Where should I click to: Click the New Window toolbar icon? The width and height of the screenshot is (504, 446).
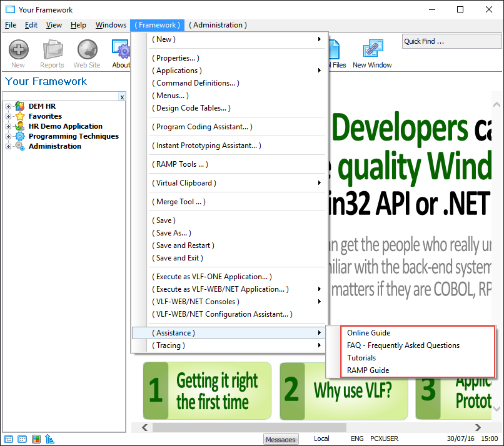(x=373, y=49)
